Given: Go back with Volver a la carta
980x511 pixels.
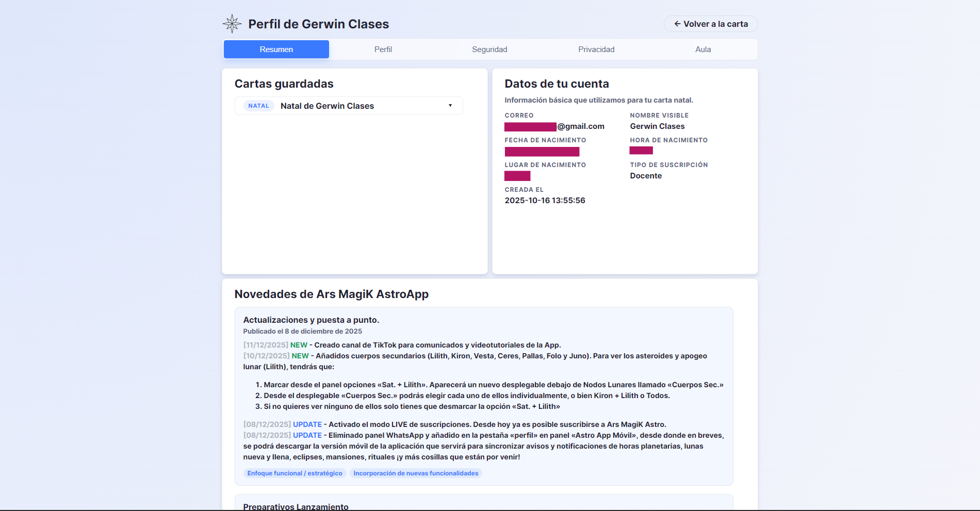Looking at the screenshot, I should click(710, 24).
